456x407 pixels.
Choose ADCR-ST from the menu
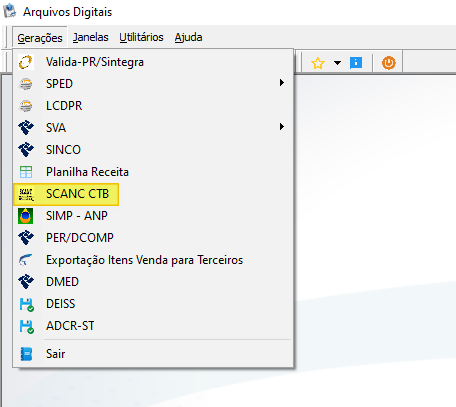point(153,326)
